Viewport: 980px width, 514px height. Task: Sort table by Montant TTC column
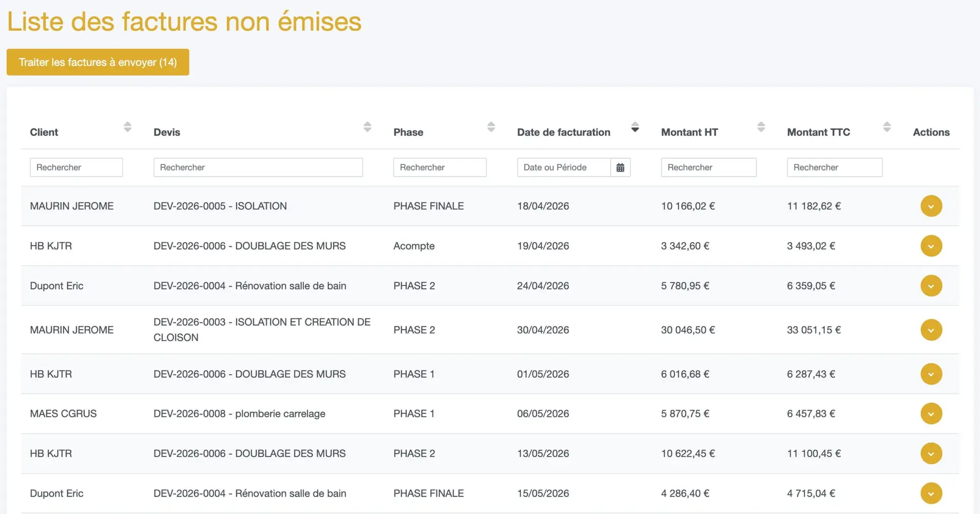click(887, 127)
